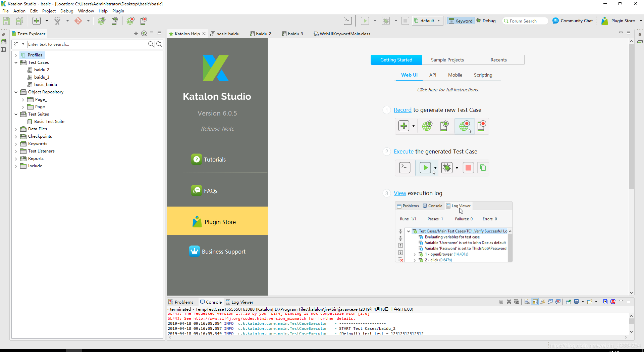Toggle Pin Console button
This screenshot has height=352, width=644.
pyautogui.click(x=569, y=302)
